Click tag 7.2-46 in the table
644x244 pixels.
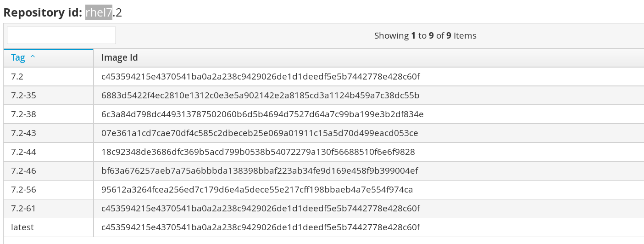click(x=23, y=171)
